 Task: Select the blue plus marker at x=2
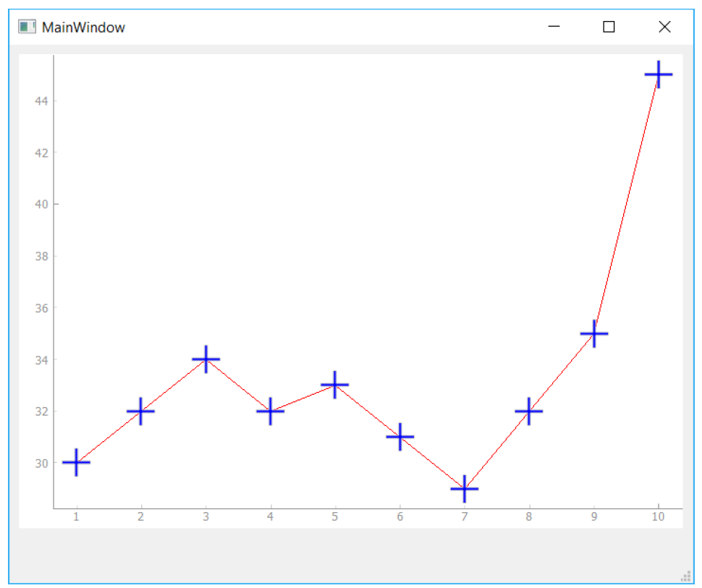[140, 411]
